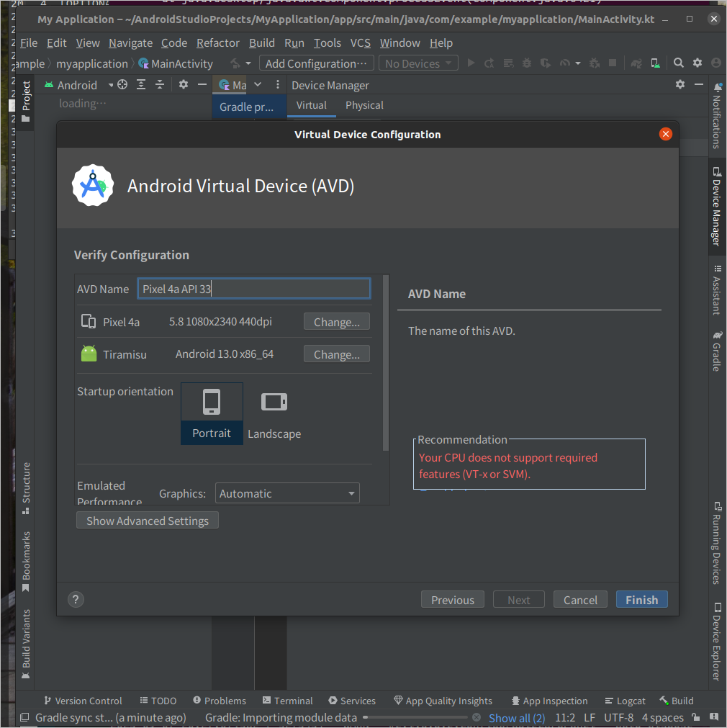Click the Debug app bug icon
727x728 pixels.
coord(526,63)
